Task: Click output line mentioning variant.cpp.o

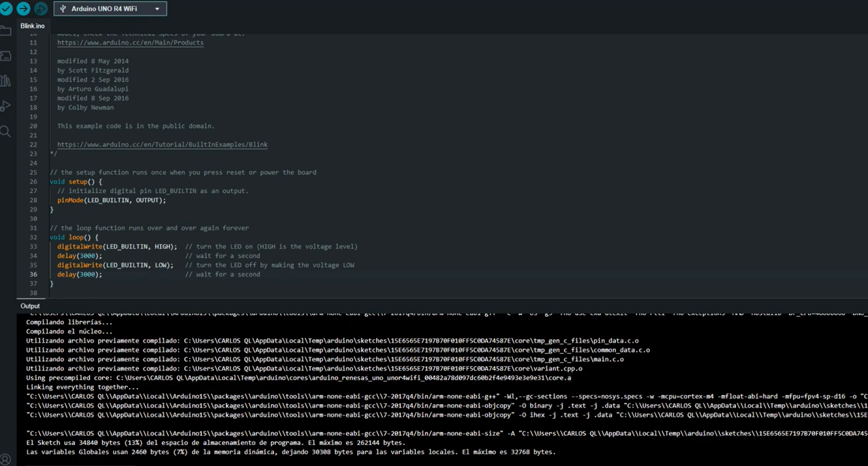Action: click(304, 369)
